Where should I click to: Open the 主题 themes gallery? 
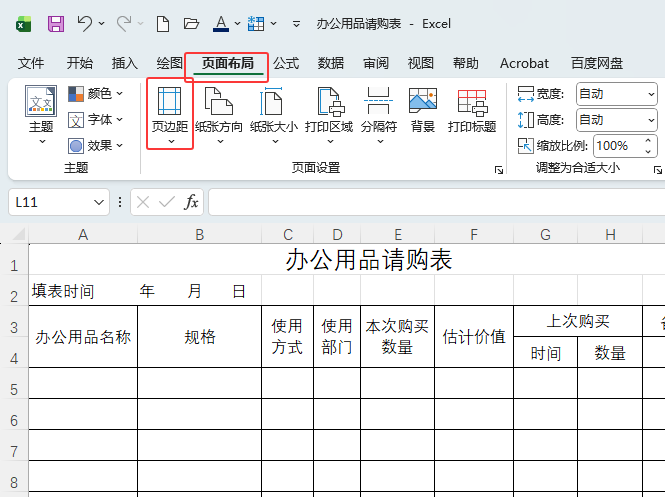41,114
